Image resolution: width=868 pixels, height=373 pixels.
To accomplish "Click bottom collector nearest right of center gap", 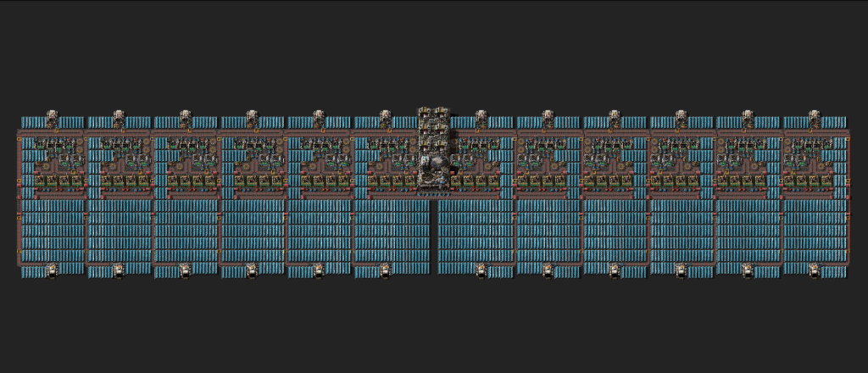I will 481,270.
